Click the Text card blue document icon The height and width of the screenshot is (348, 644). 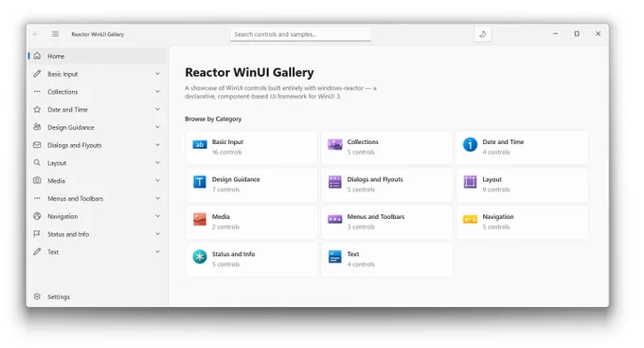coord(334,257)
